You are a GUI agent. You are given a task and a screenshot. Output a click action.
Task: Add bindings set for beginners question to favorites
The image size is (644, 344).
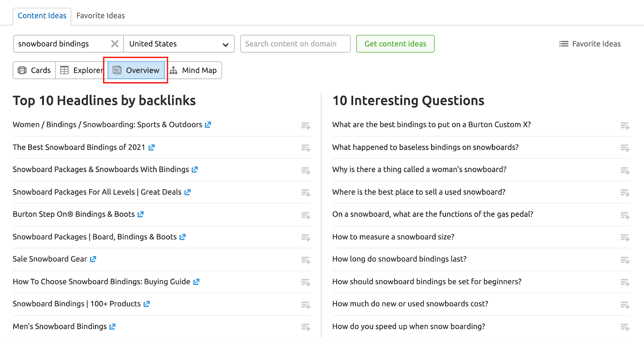pos(625,282)
